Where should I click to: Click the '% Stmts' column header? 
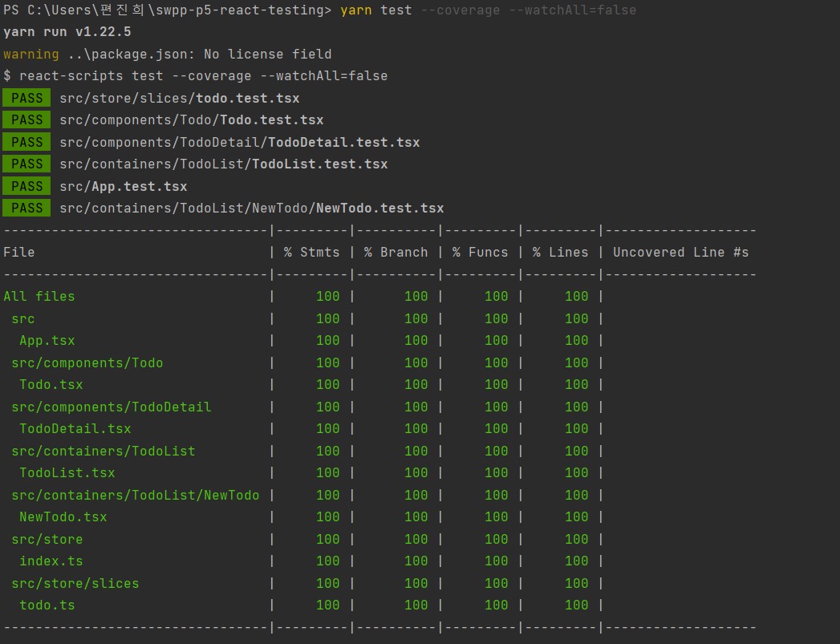pyautogui.click(x=312, y=252)
